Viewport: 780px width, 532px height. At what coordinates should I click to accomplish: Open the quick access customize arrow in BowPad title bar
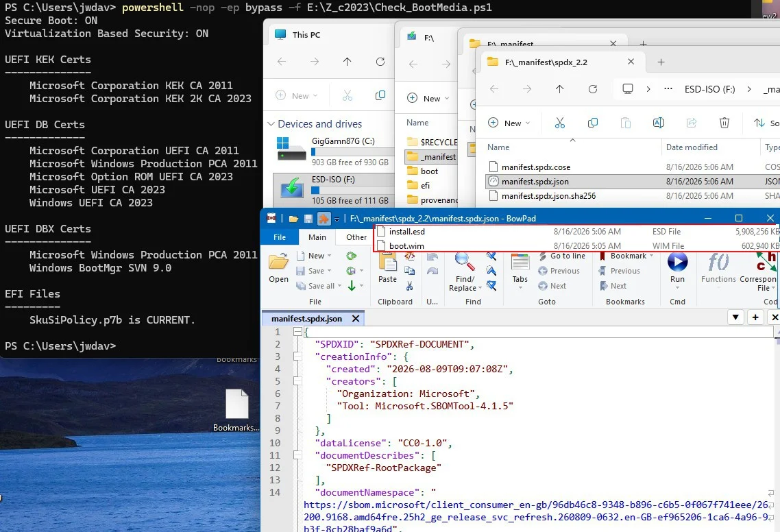click(337, 219)
